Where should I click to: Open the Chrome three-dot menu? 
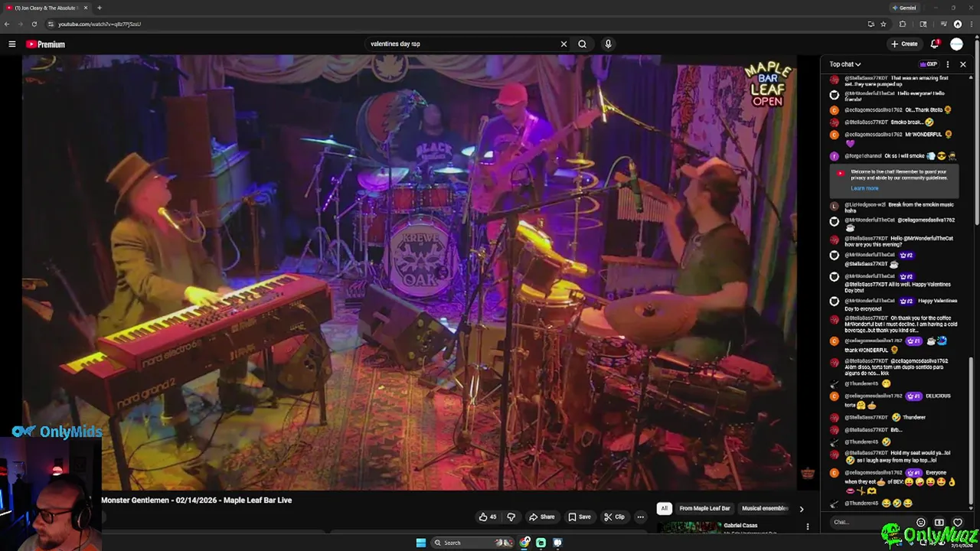[x=972, y=24]
